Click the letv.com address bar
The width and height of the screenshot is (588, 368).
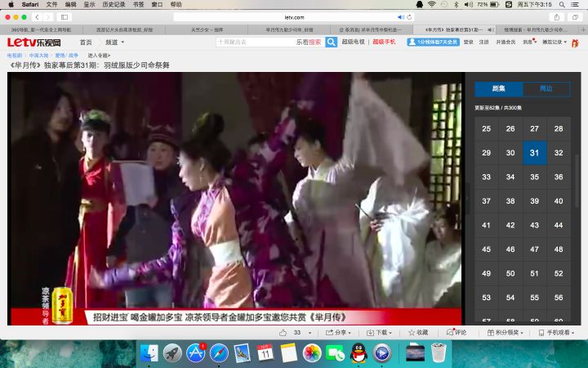tap(294, 17)
